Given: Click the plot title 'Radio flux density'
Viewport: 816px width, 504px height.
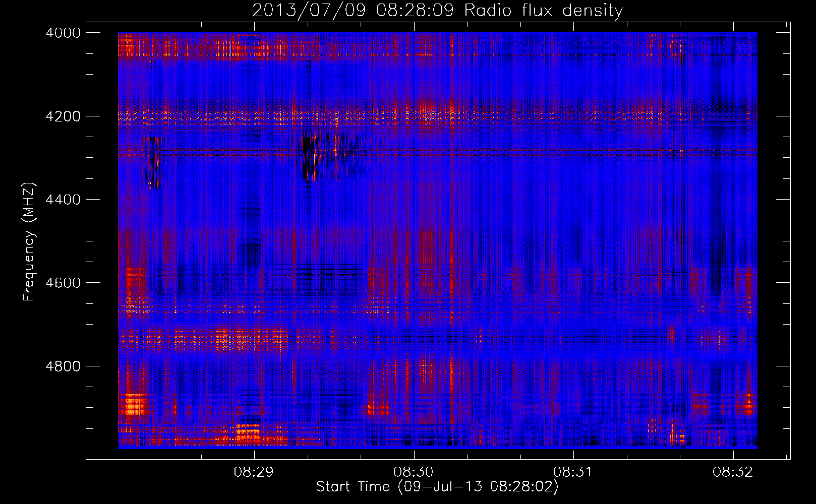Looking at the screenshot, I should (544, 10).
